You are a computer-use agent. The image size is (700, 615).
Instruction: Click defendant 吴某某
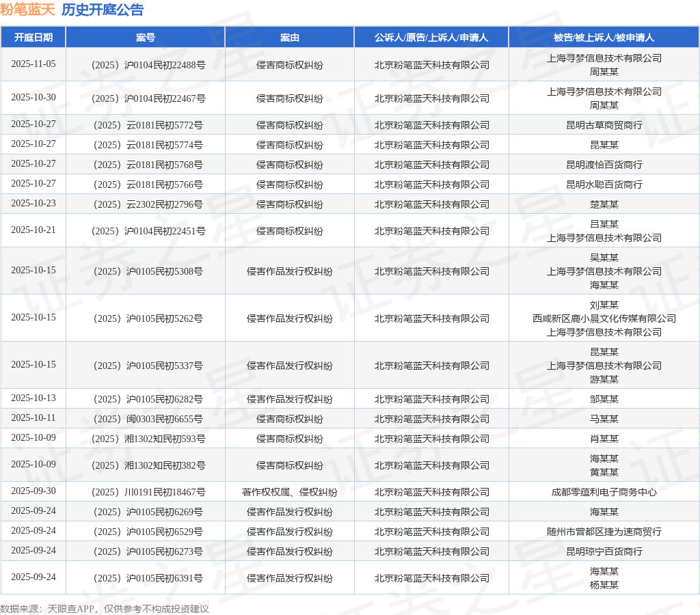pyautogui.click(x=604, y=258)
